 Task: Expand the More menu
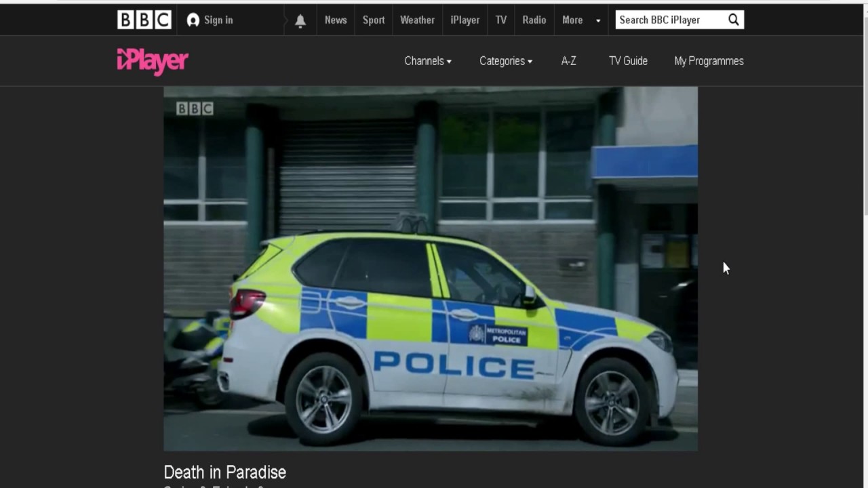[x=581, y=20]
